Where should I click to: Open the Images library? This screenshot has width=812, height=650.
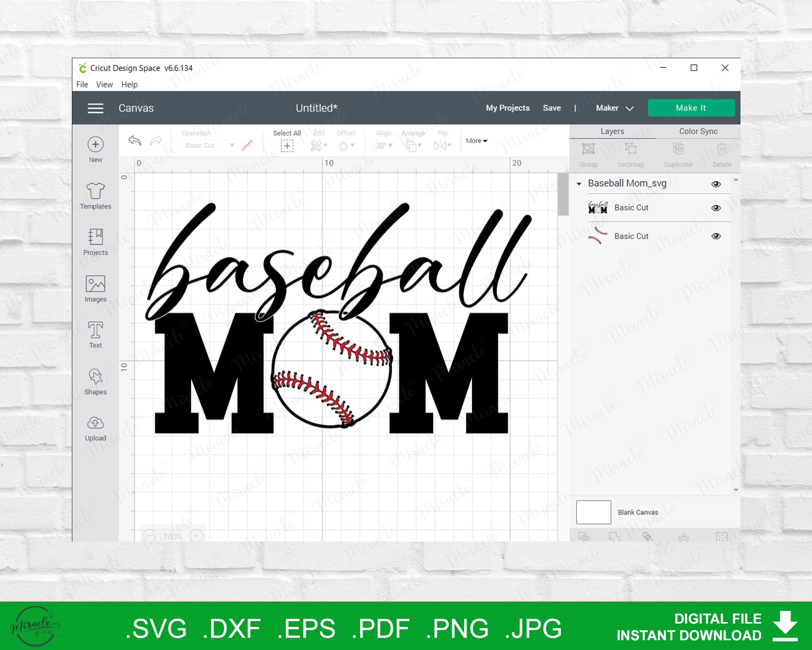pyautogui.click(x=95, y=288)
